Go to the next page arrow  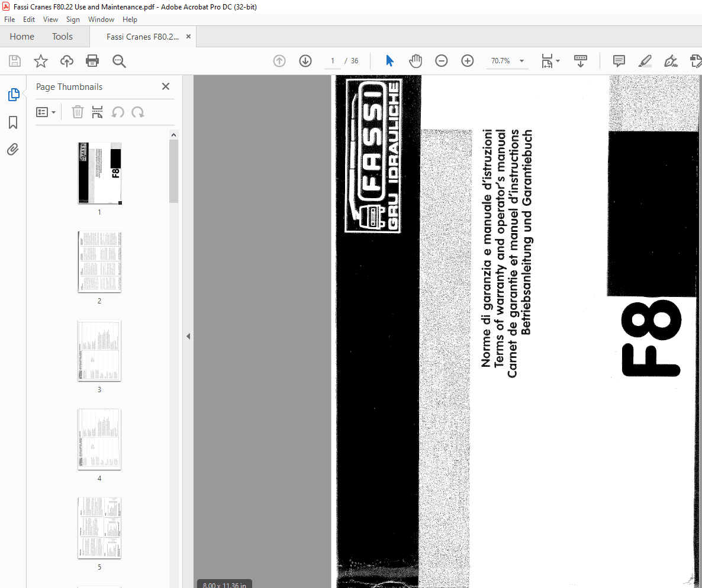click(x=305, y=61)
